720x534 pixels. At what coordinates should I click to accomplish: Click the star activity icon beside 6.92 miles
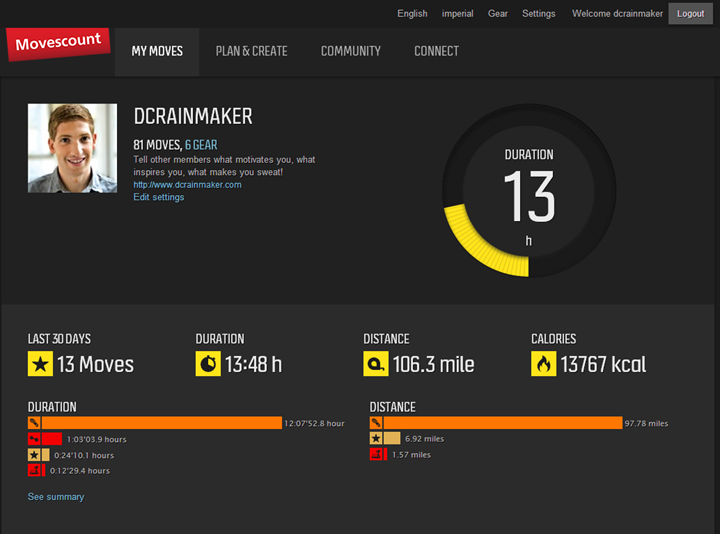[x=376, y=438]
